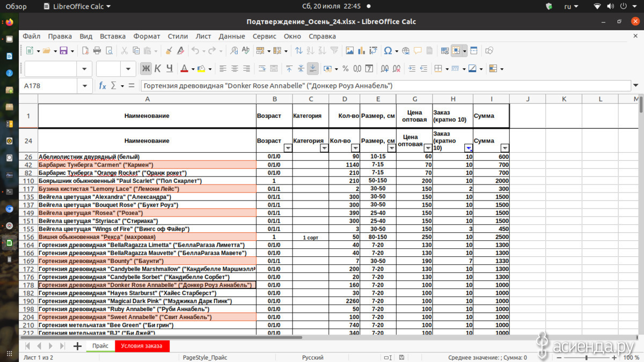The width and height of the screenshot is (644, 362).
Task: Insert Comment icon
Action: pos(418,51)
